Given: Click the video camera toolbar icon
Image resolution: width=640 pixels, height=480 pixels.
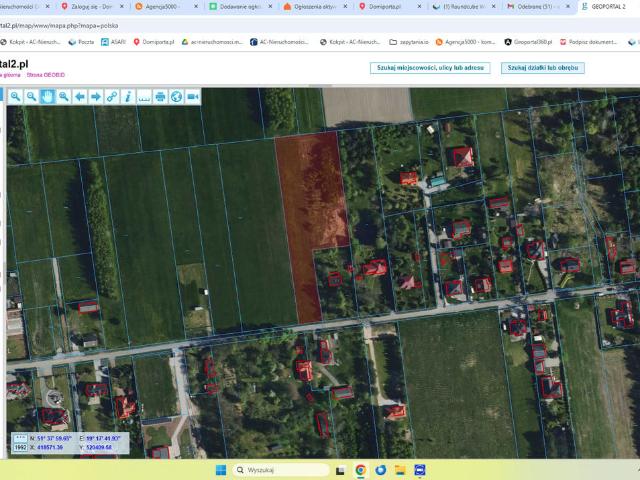Looking at the screenshot, I should click(193, 97).
